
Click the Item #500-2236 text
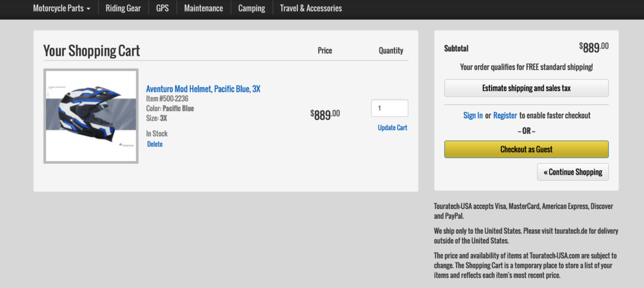[x=167, y=98]
